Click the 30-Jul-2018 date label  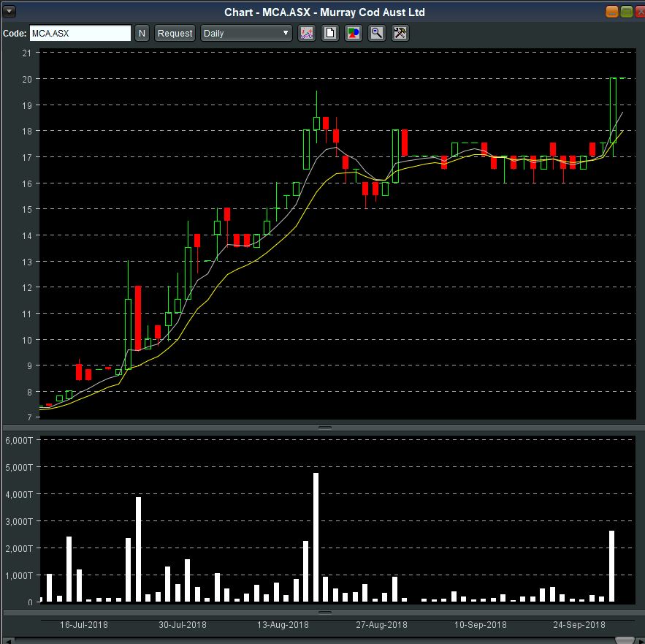click(183, 625)
